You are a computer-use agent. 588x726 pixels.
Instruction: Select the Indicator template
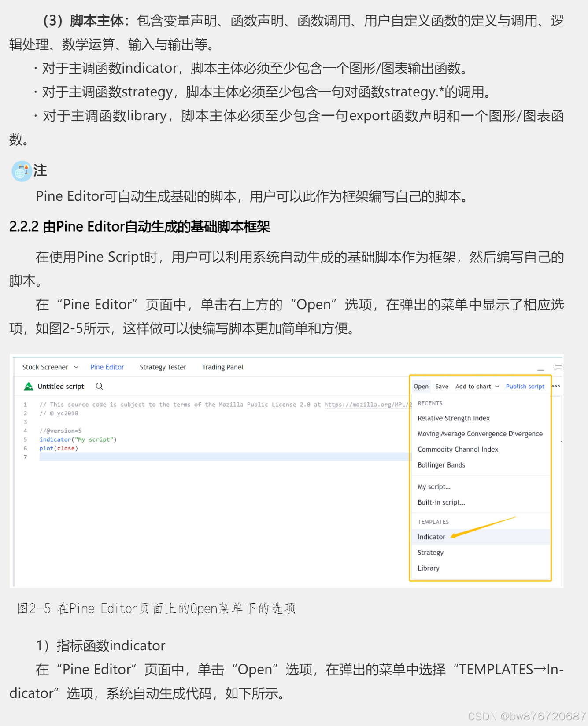[481, 537]
